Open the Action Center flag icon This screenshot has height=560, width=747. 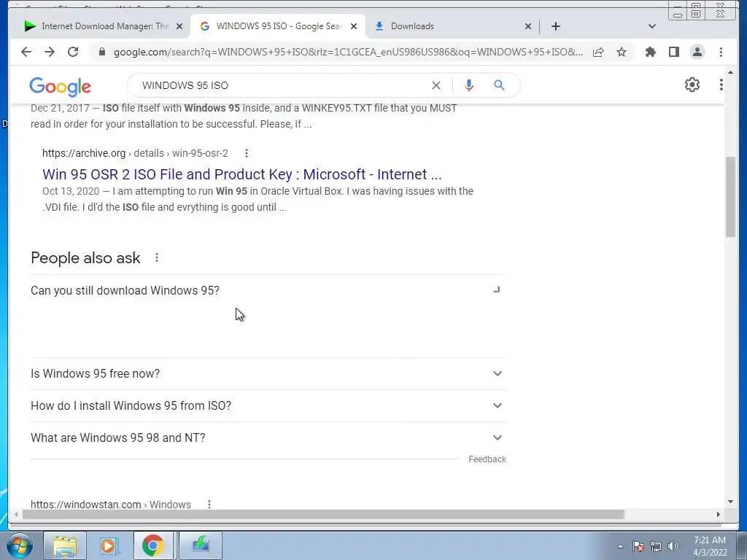(x=638, y=546)
